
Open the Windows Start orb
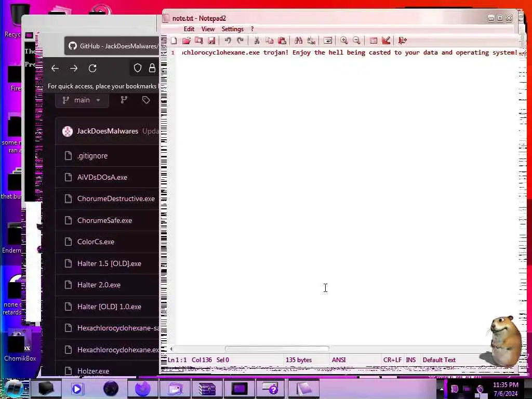coord(12,389)
